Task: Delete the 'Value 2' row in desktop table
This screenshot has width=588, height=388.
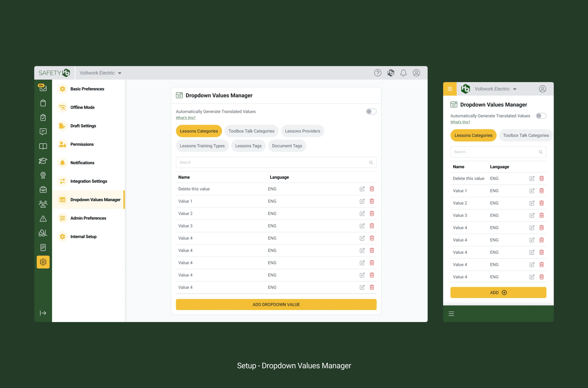Action: 372,214
